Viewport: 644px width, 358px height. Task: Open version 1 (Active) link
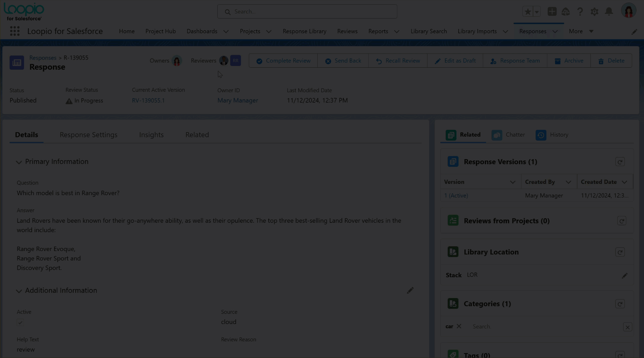pos(456,196)
